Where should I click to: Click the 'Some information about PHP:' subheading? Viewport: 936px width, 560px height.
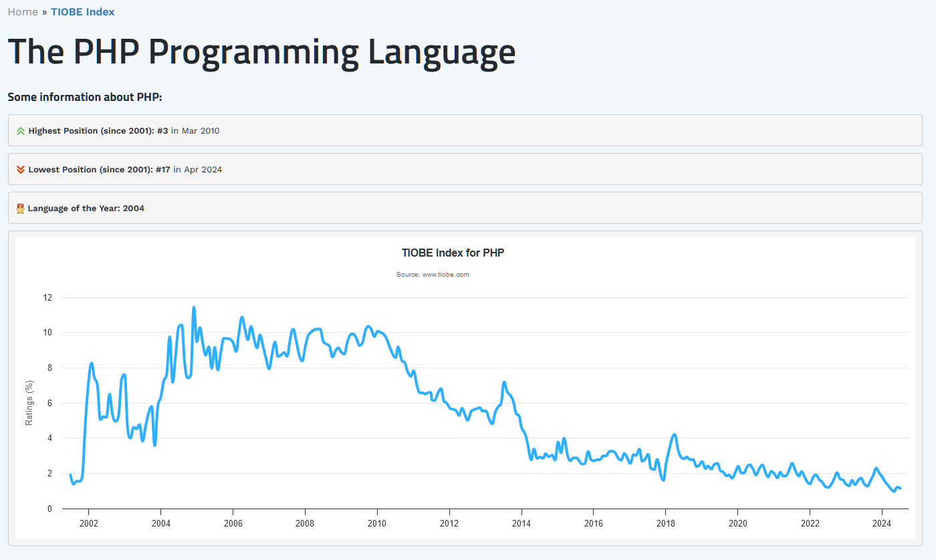pos(85,98)
